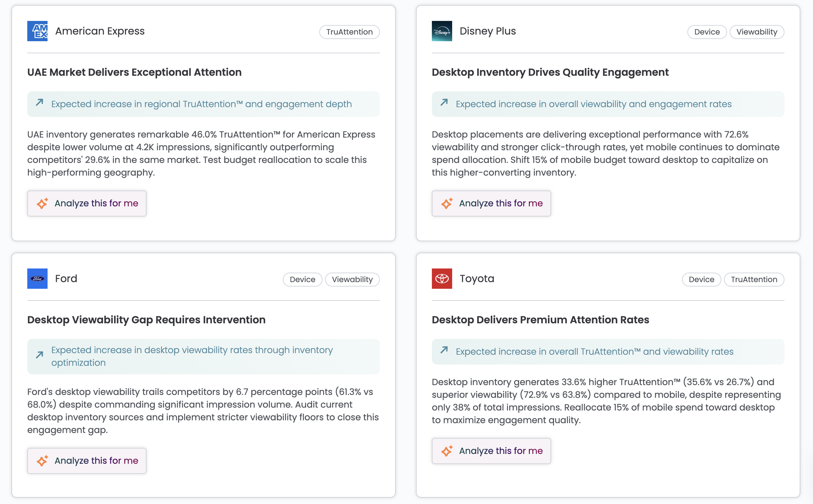Click the trend arrow icon in the American Express card
This screenshot has width=813, height=504.
pos(40,102)
